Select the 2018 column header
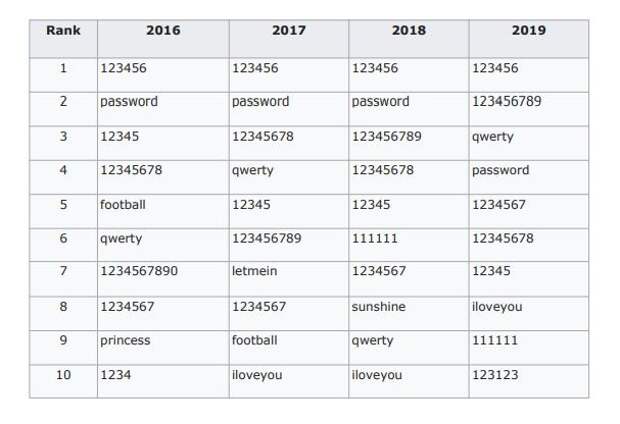 409,39
